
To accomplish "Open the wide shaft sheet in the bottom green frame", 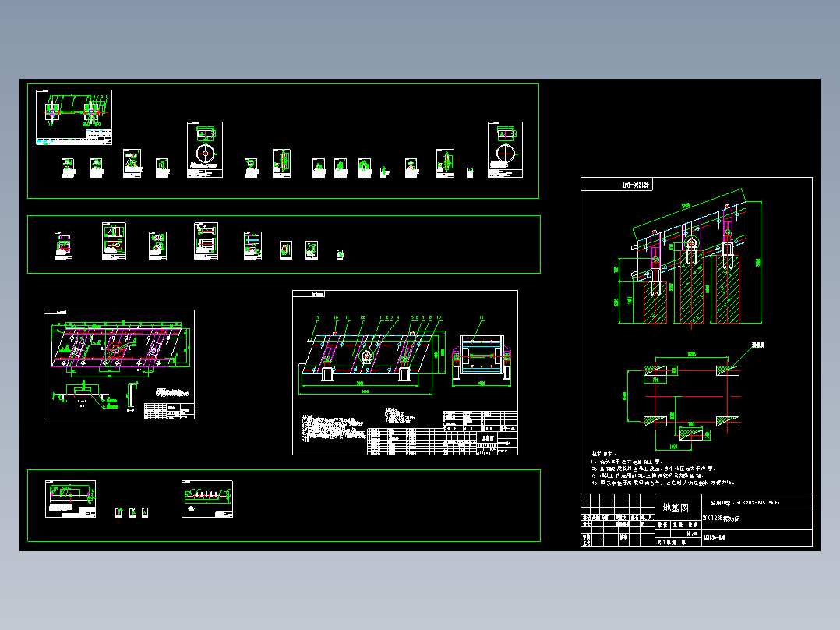I will point(207,499).
